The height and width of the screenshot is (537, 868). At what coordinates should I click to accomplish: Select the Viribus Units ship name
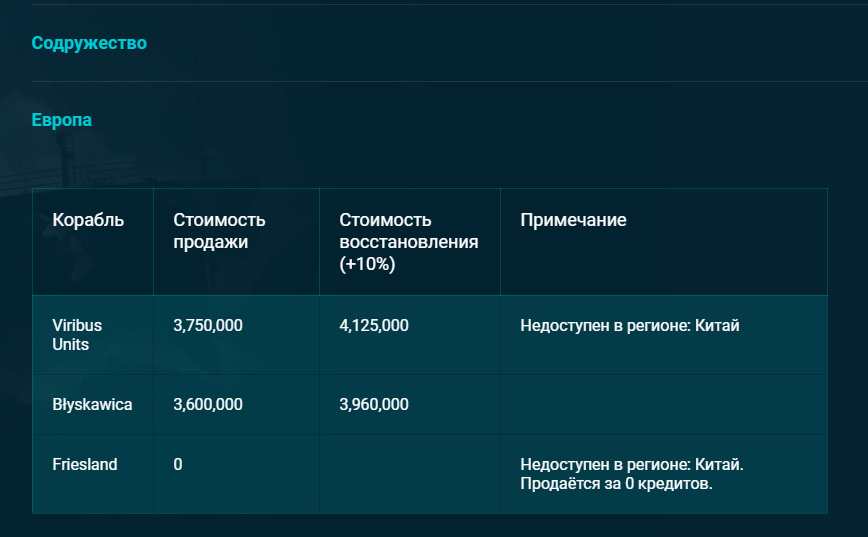(x=77, y=335)
